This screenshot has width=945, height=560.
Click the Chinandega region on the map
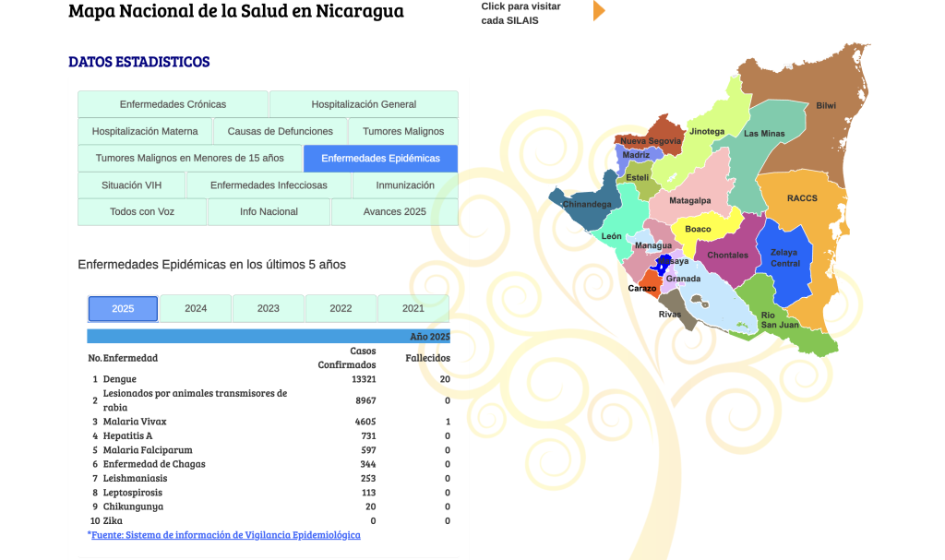(x=586, y=204)
